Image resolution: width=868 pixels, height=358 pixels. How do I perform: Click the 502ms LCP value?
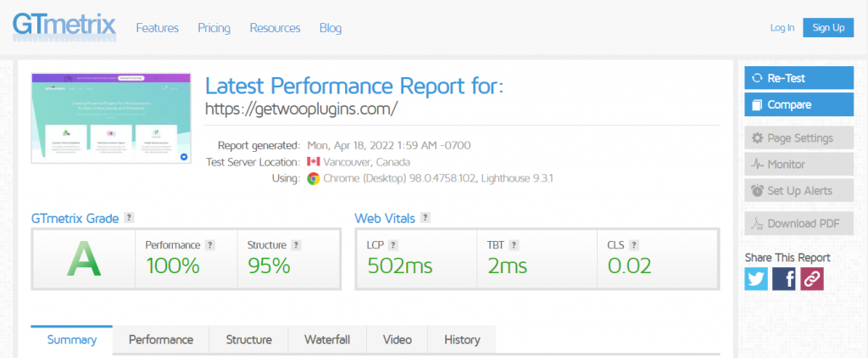coord(400,266)
